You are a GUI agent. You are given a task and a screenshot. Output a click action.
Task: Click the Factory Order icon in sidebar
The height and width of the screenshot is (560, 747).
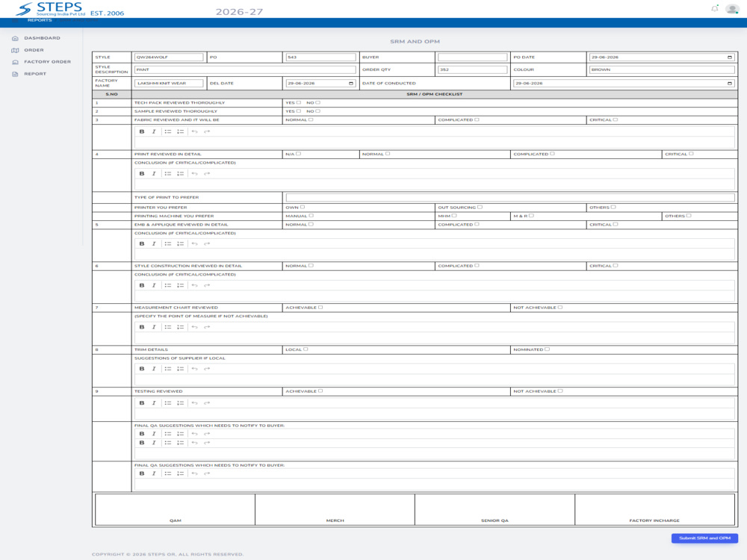(15, 62)
